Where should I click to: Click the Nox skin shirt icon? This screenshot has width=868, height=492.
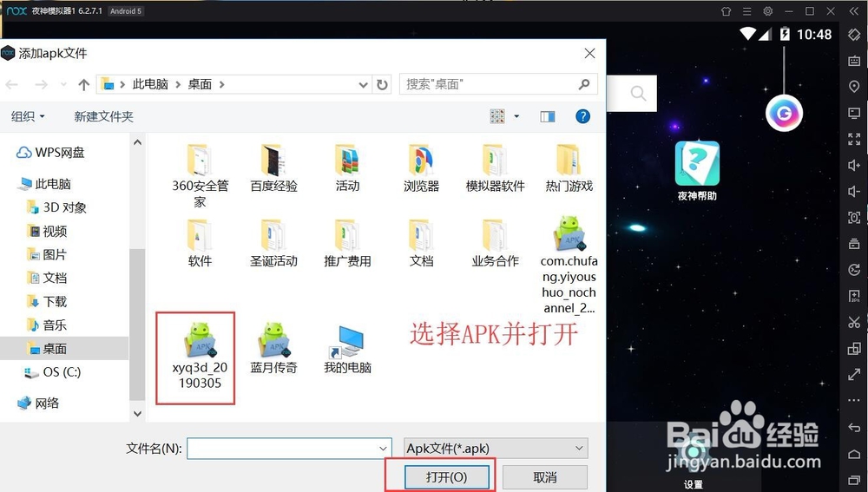pyautogui.click(x=727, y=11)
